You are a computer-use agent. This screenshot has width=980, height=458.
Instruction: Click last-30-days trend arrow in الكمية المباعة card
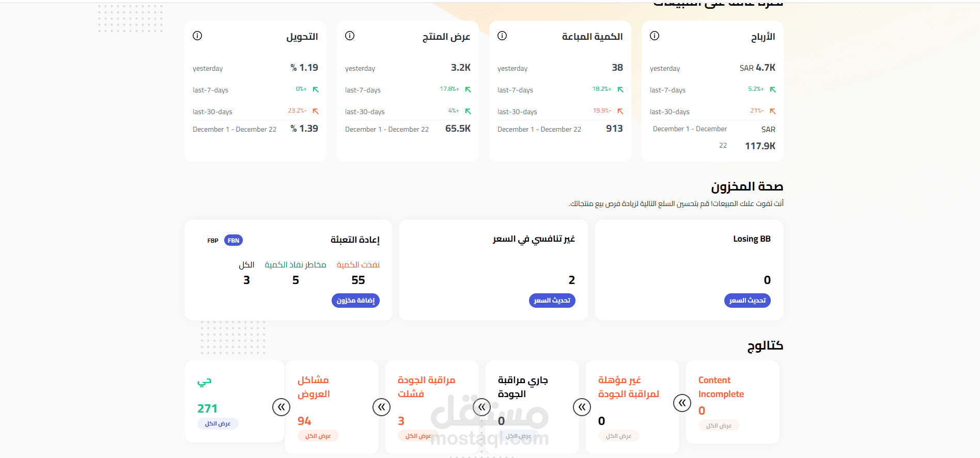pyautogui.click(x=620, y=111)
